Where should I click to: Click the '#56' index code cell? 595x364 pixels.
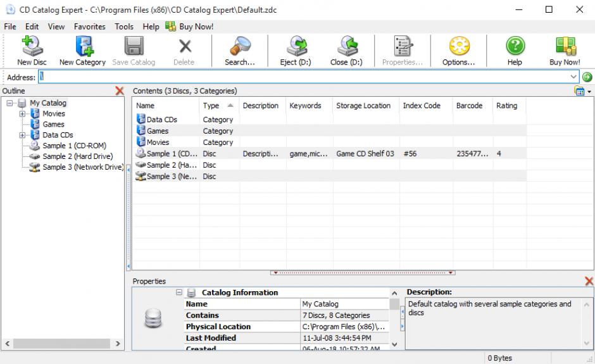click(x=410, y=153)
